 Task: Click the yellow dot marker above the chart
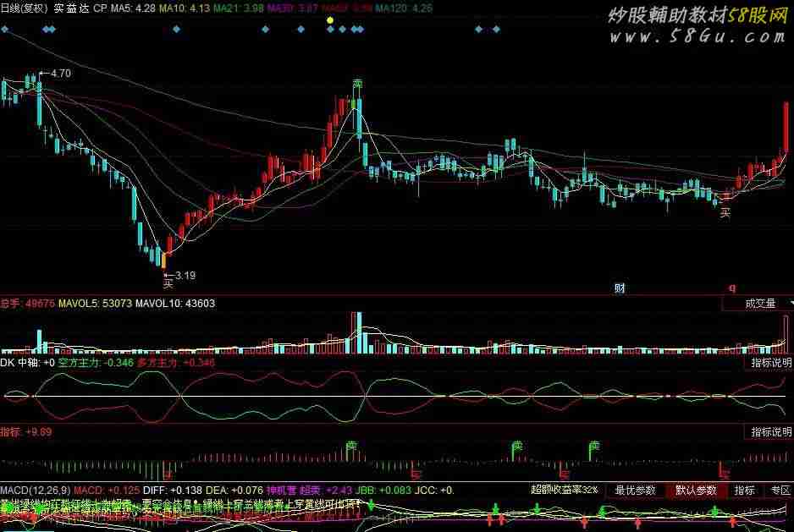point(330,21)
